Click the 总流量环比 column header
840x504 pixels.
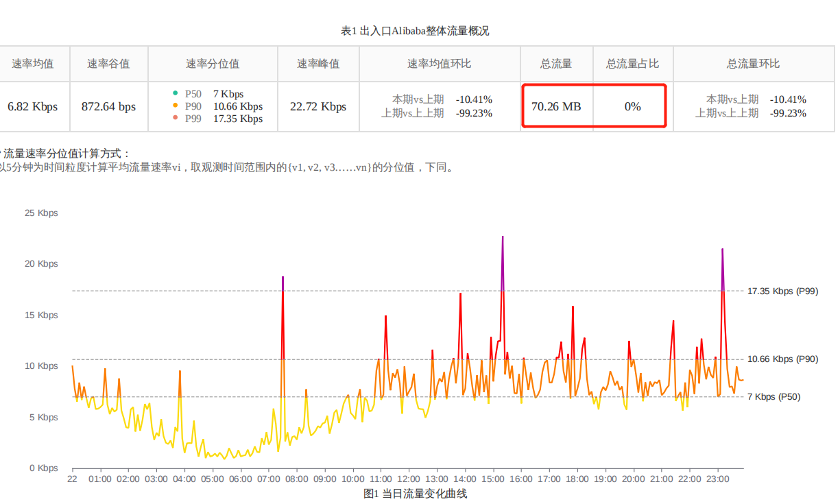[753, 64]
